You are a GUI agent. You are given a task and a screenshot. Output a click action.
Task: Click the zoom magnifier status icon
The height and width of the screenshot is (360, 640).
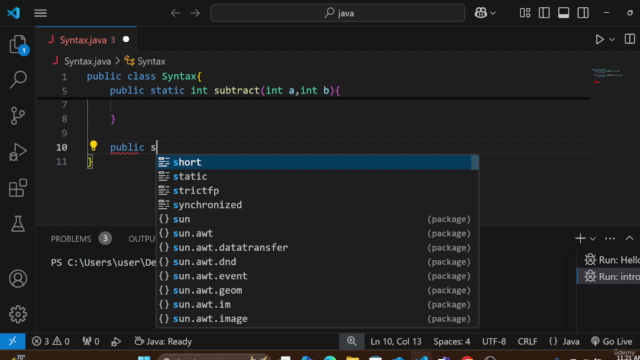click(351, 341)
